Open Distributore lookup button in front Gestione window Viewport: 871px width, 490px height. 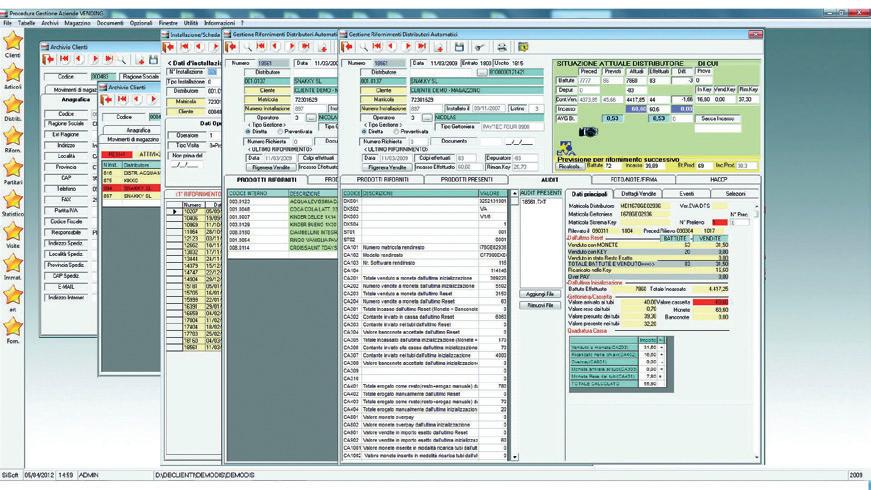coord(482,72)
